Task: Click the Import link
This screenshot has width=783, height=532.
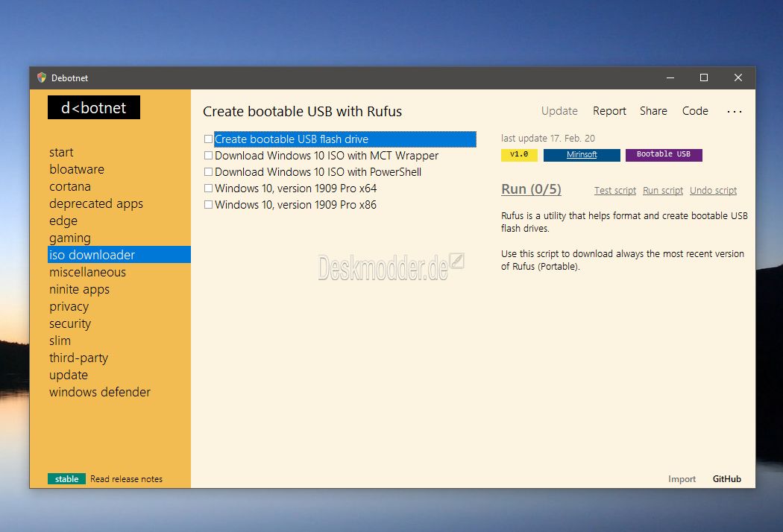Action: point(682,478)
